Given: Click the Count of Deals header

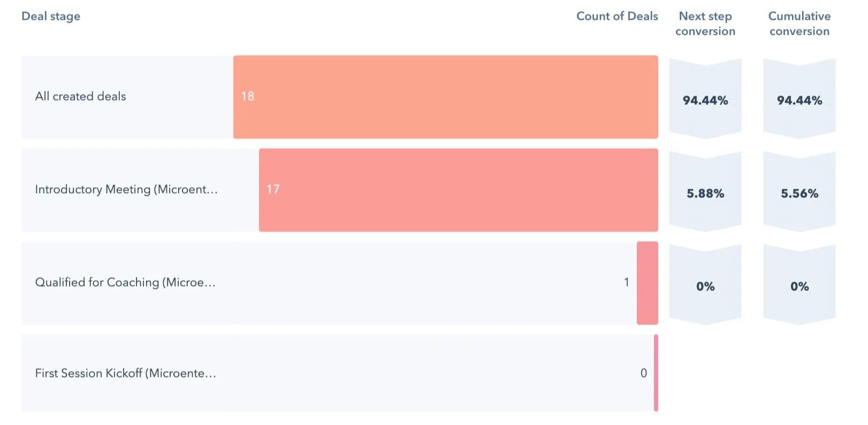Looking at the screenshot, I should 617,16.
